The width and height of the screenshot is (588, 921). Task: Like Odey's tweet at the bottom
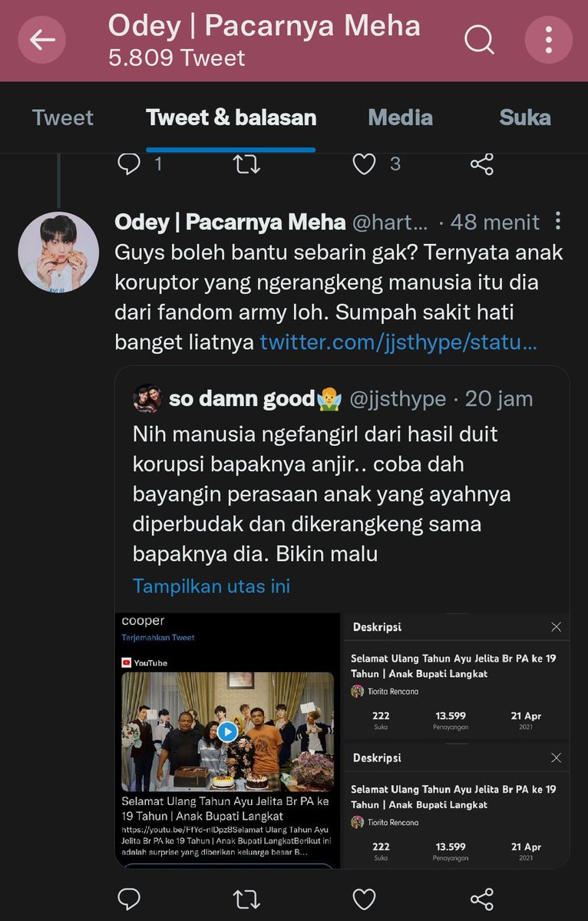(364, 899)
